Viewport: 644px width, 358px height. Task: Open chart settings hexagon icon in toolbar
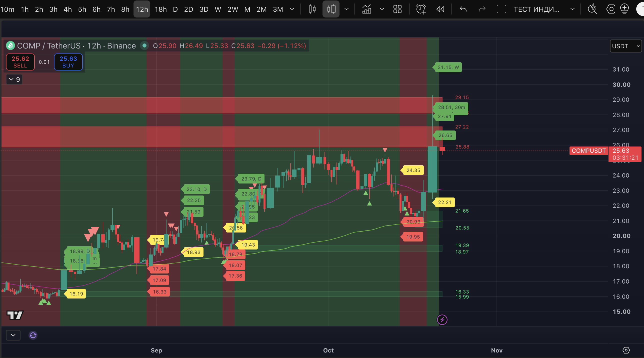[x=610, y=9]
